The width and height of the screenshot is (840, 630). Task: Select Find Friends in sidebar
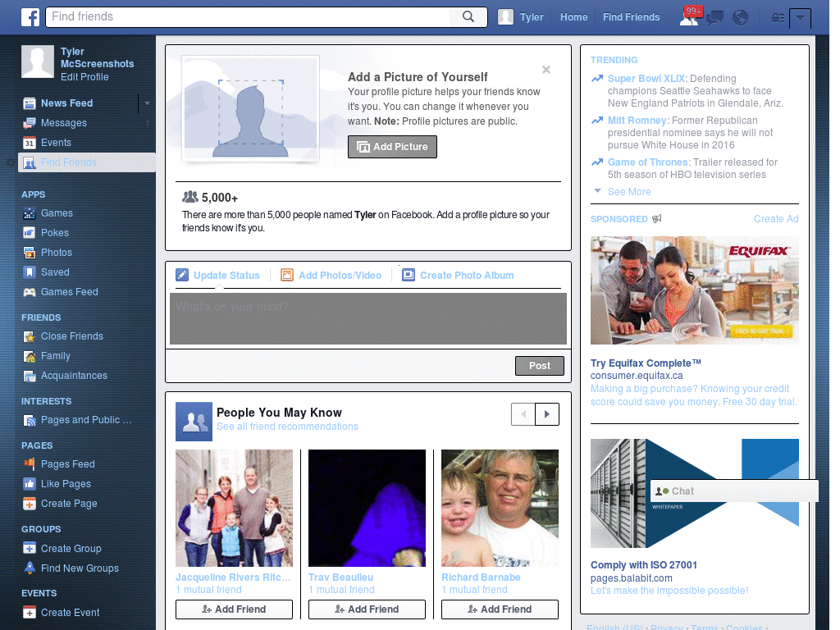[x=87, y=162]
